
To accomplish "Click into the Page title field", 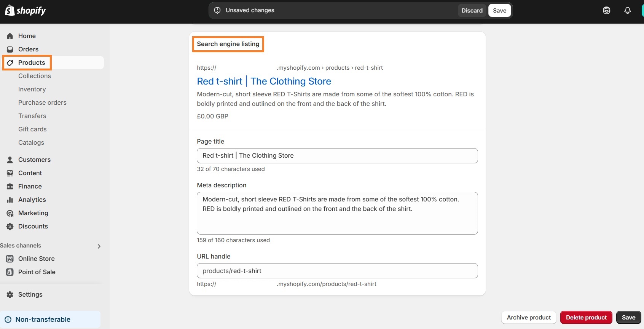I will (337, 156).
